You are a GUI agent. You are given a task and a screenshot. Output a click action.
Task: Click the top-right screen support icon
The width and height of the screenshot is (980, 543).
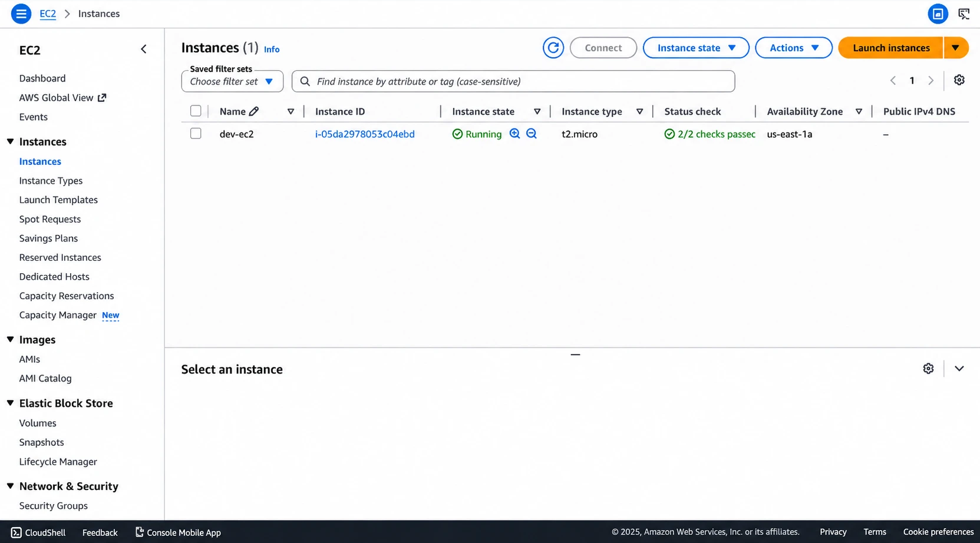tap(964, 14)
